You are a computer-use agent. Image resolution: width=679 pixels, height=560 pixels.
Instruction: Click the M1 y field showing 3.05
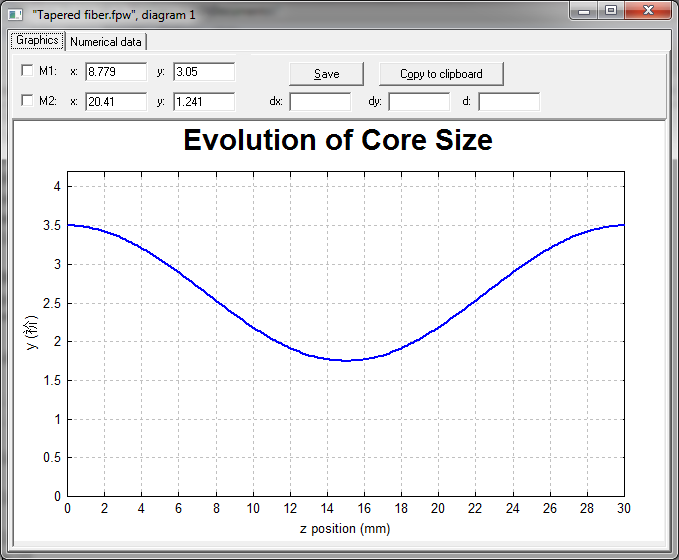coord(204,71)
